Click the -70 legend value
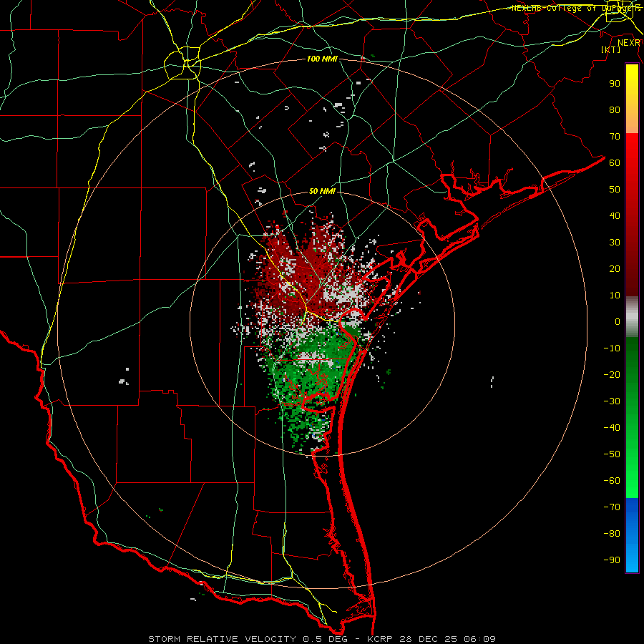644x644 pixels. [x=612, y=507]
